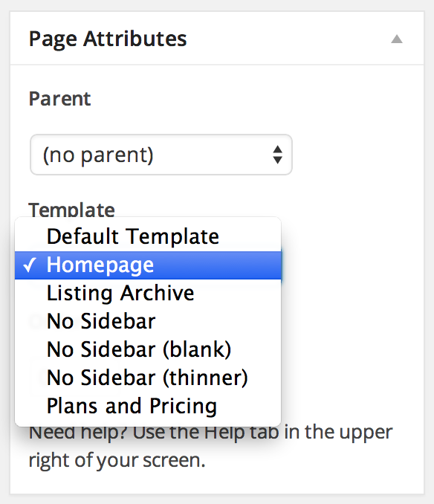
Task: Pick the No Sidebar template
Action: 148,321
